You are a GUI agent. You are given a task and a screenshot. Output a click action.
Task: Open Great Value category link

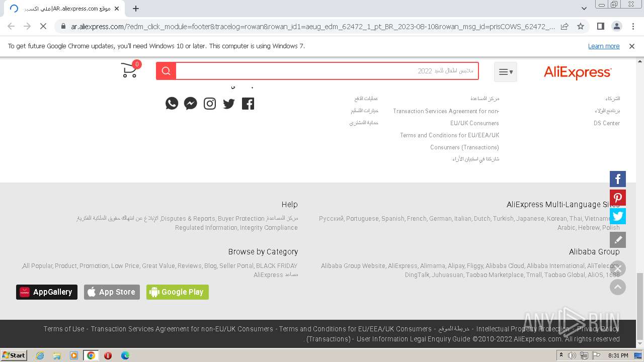coord(158,266)
